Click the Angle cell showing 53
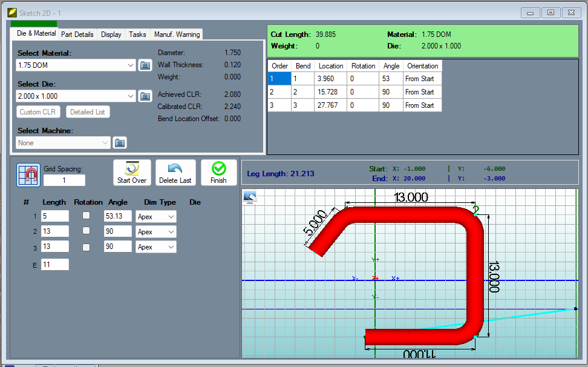 (391, 79)
